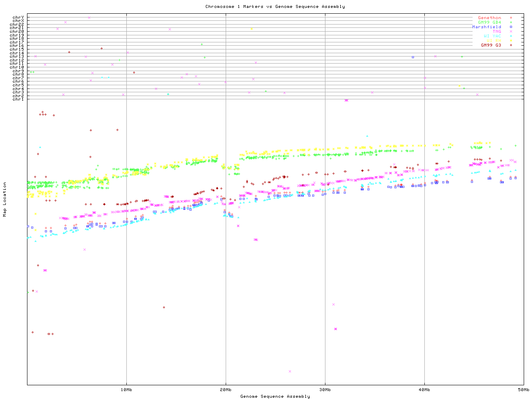Click the vertical Map Location axis label
This screenshot has width=532, height=399.
5,199
